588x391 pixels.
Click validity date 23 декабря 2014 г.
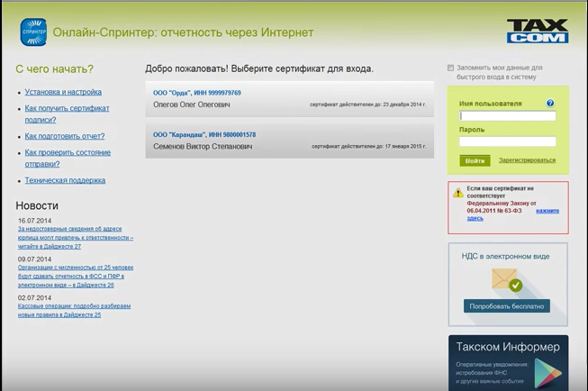pyautogui.click(x=404, y=105)
